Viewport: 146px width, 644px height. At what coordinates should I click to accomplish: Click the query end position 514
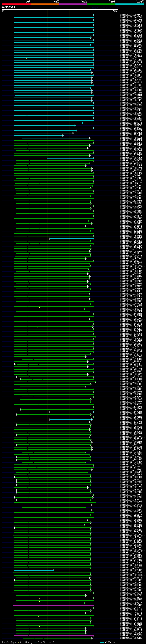coord(115,11)
